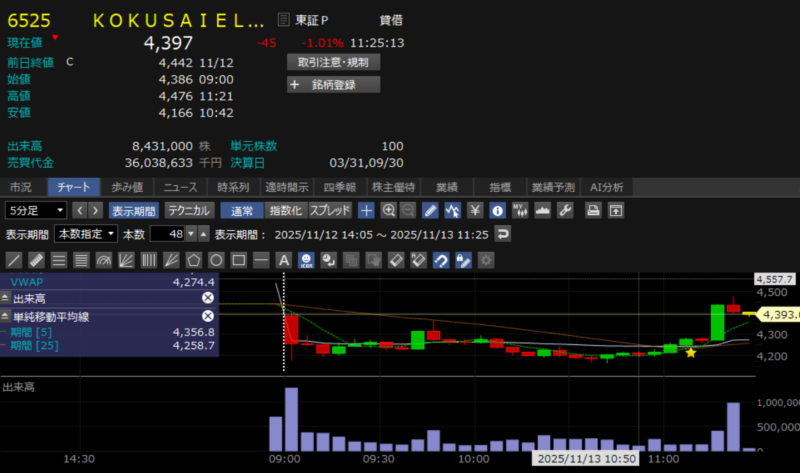Click the print chart icon
Viewport: 800px width, 473px height.
(593, 211)
